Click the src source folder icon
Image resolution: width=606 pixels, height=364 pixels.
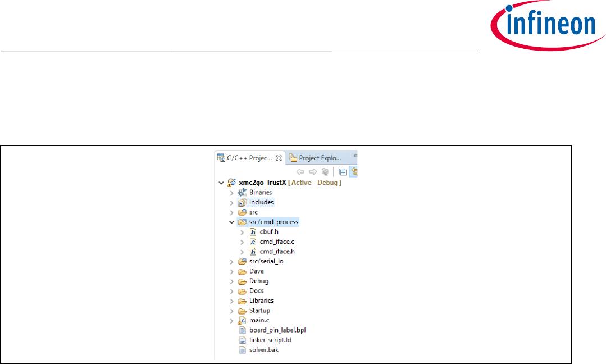coord(242,212)
